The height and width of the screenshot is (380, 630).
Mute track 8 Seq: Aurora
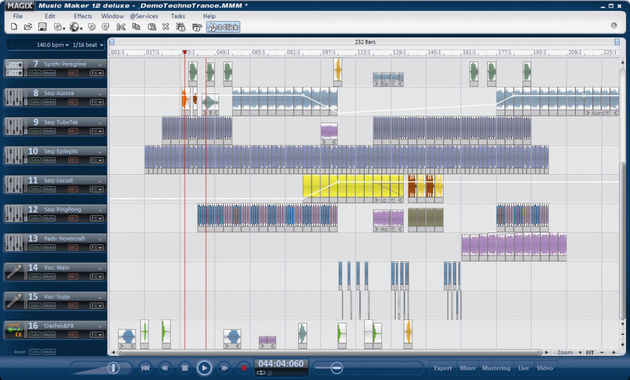pos(49,102)
